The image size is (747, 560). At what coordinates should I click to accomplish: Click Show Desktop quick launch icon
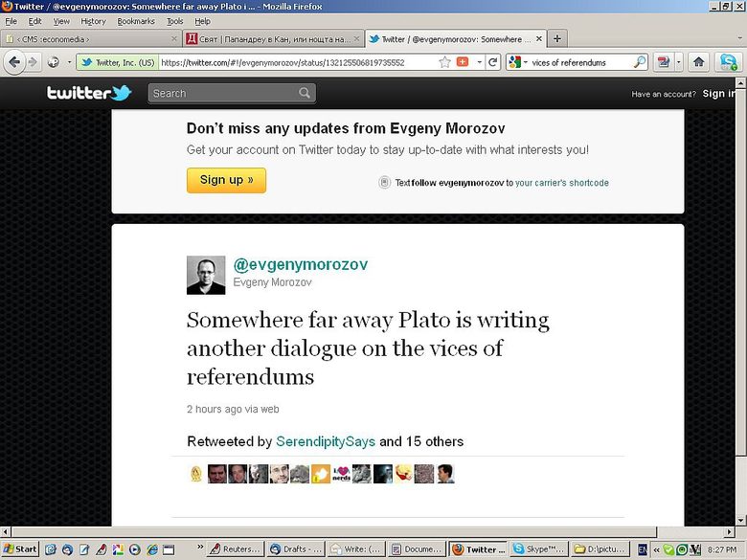click(x=169, y=549)
